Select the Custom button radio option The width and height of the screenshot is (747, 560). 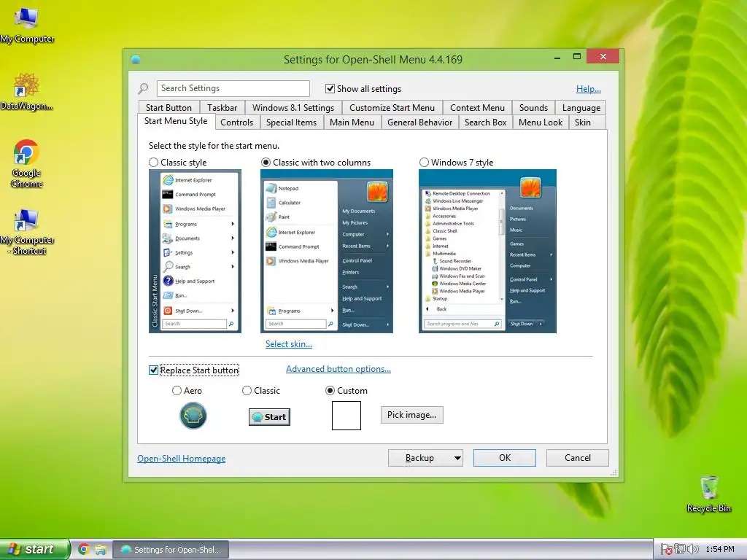(330, 391)
